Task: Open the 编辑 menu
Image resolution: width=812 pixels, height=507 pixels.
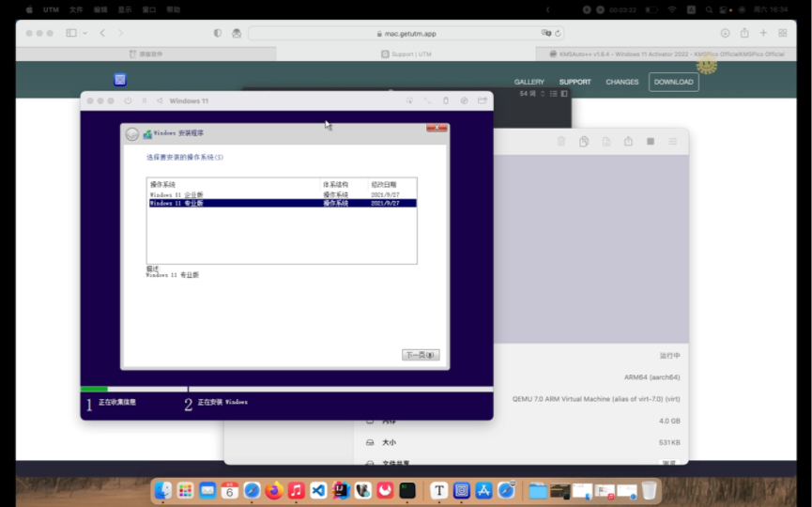Action: (x=100, y=9)
